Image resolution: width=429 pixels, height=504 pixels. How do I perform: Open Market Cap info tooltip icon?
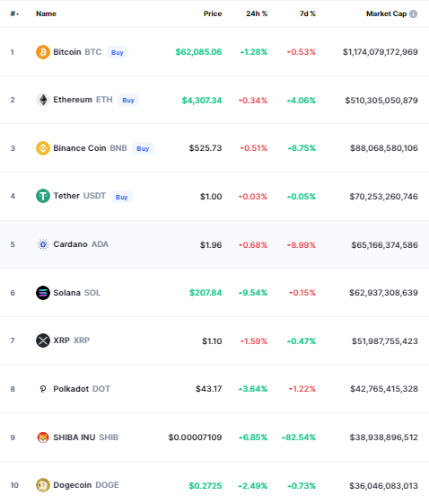pyautogui.click(x=414, y=13)
